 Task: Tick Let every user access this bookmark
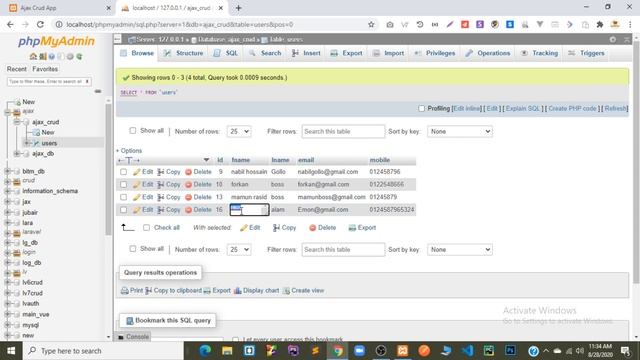[236, 339]
